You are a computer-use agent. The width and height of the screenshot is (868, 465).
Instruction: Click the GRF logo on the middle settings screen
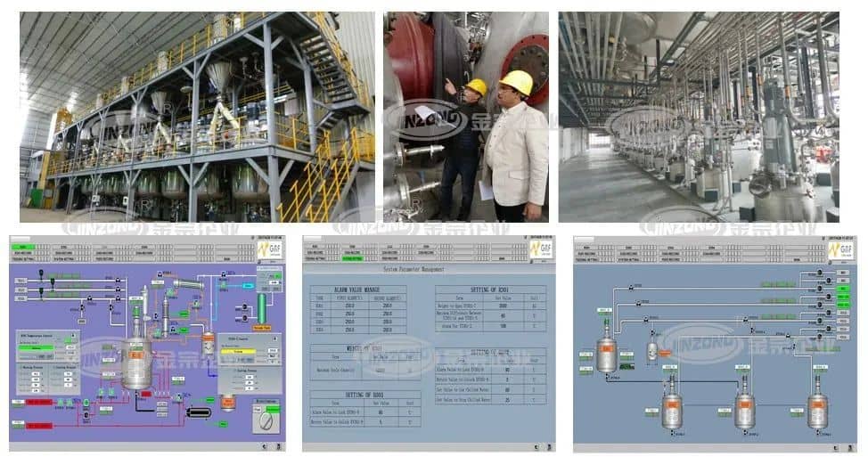click(540, 250)
